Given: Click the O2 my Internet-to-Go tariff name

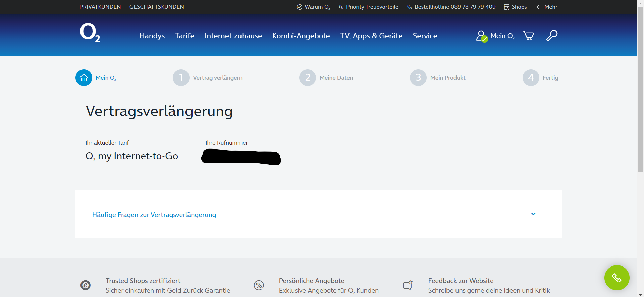Looking at the screenshot, I should [132, 156].
